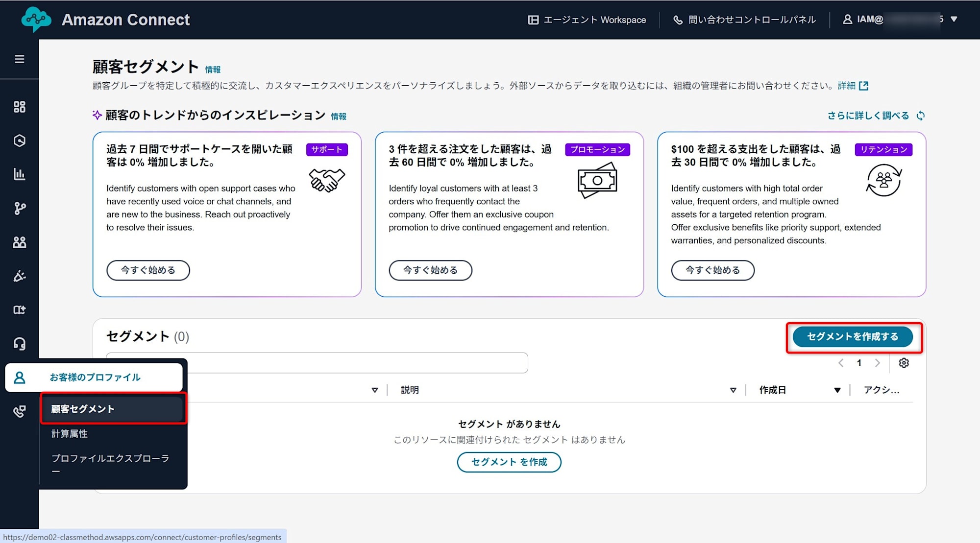980x543 pixels.
Task: Click the 説明 column header
Action: tap(410, 390)
